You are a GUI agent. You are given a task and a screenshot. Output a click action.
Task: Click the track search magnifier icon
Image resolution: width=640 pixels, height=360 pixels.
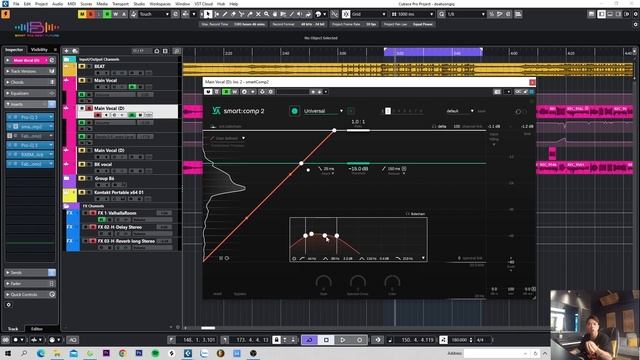[x=177, y=51]
